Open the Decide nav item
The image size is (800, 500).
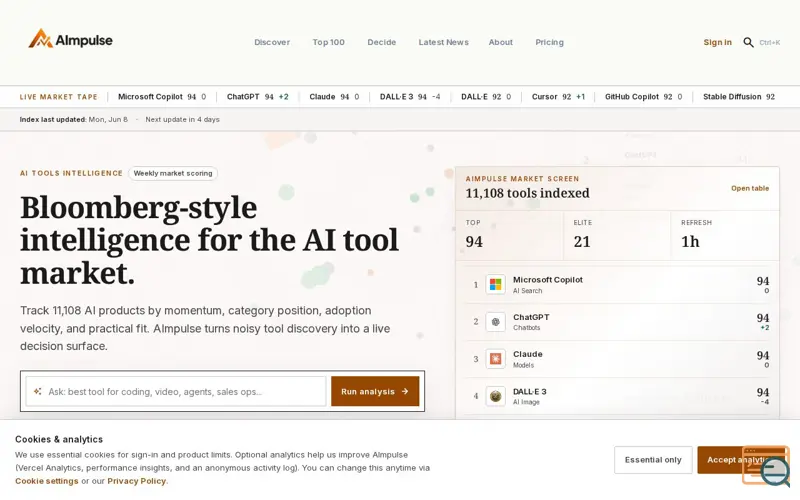pos(382,42)
